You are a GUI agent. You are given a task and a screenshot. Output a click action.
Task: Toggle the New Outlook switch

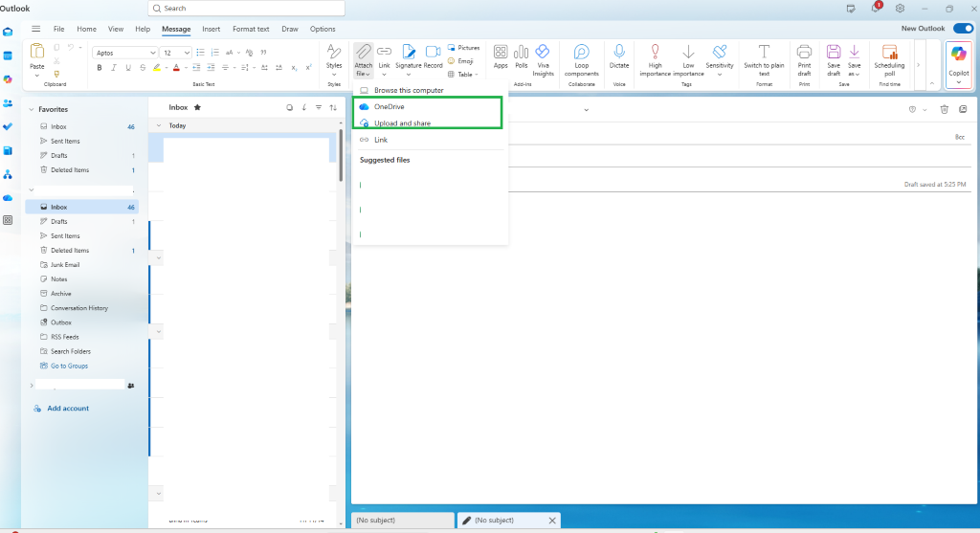pos(963,28)
